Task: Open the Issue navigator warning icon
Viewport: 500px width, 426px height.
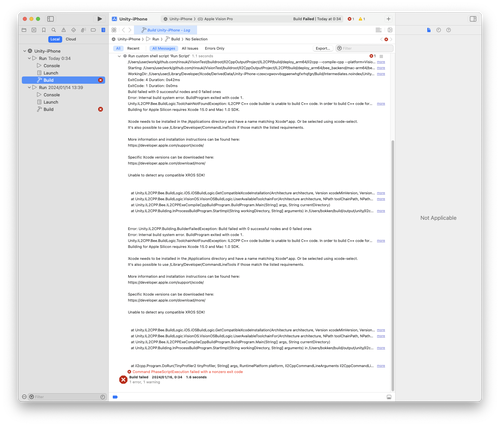Action: 63,30
